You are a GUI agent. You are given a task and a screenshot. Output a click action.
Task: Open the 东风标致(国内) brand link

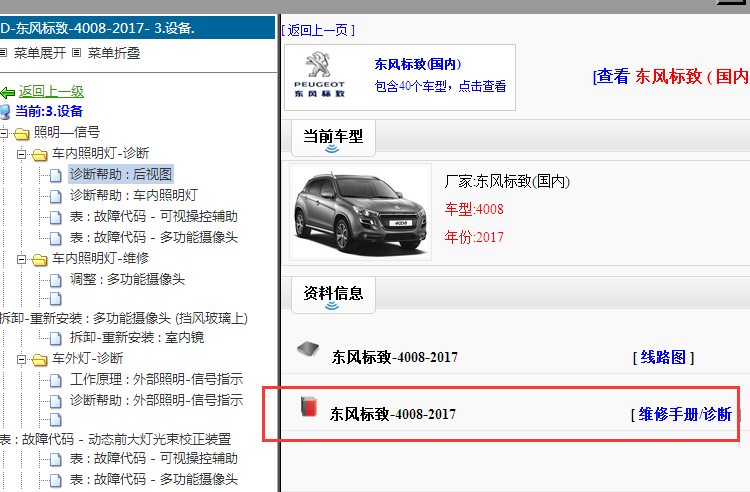tap(418, 64)
